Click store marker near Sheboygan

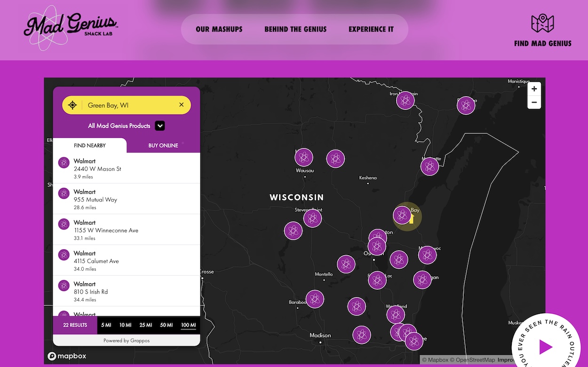tap(422, 280)
